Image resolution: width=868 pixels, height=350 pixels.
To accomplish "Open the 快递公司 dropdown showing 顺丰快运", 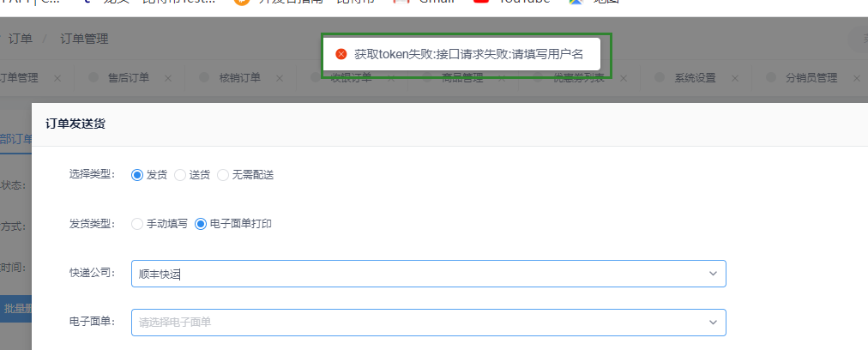I will (x=429, y=274).
